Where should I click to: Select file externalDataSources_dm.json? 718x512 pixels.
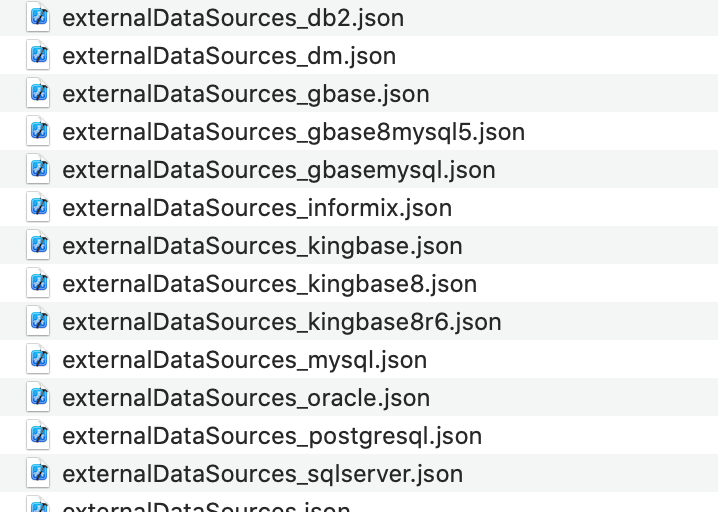pyautogui.click(x=229, y=56)
